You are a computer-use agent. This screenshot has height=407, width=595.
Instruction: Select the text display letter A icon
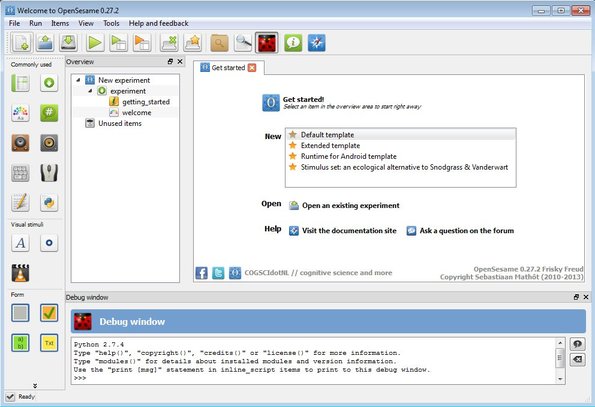click(20, 243)
